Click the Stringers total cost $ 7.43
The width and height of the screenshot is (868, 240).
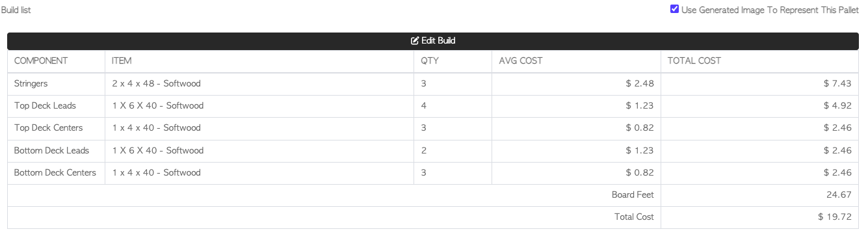coord(837,84)
